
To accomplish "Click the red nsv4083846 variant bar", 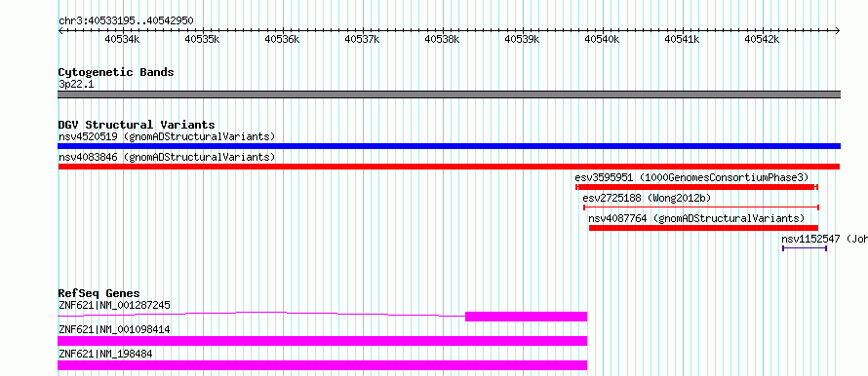I will point(449,167).
